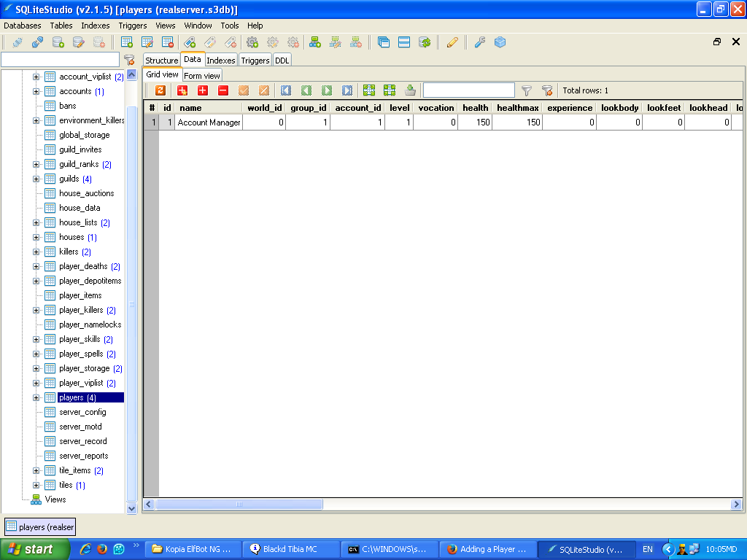Go to the next page of rows

tap(327, 90)
